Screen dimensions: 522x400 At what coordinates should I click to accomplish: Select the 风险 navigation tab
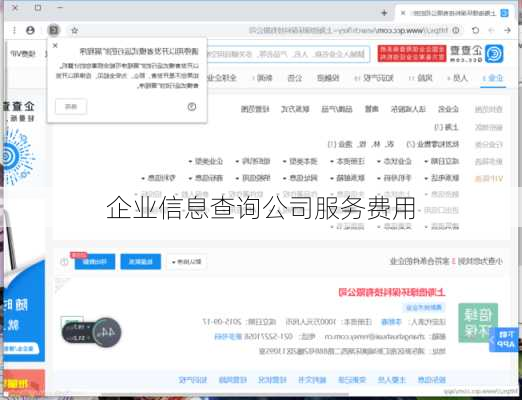(421, 78)
